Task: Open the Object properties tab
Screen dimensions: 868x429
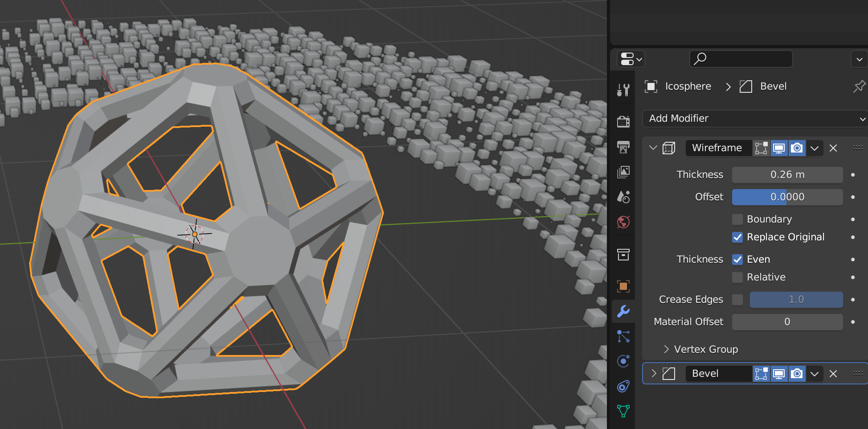Action: coord(623,286)
